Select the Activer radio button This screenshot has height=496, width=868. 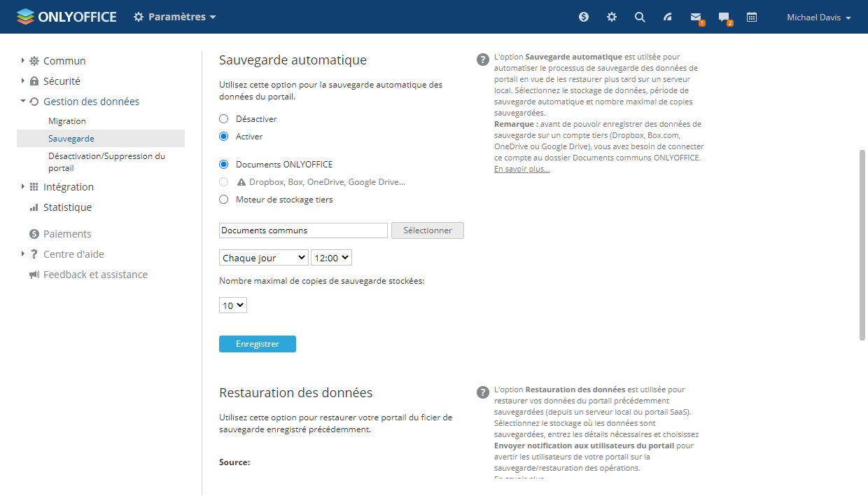click(x=224, y=137)
